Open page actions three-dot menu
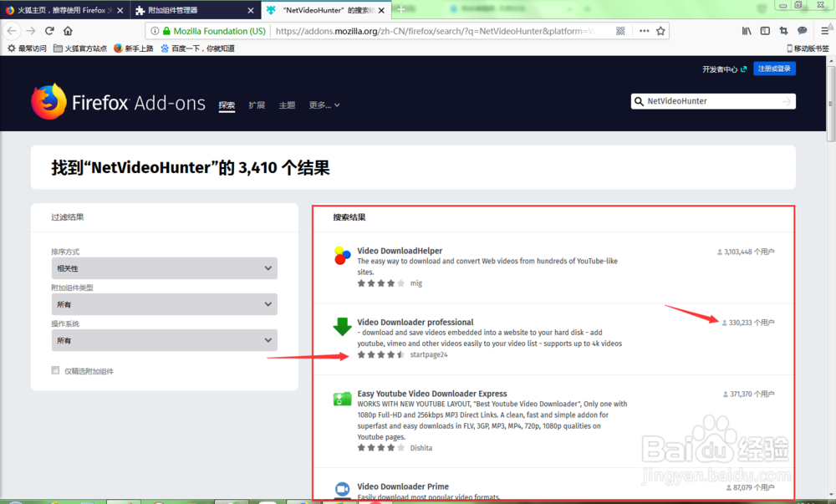Viewport: 836px width, 504px height. coord(644,31)
